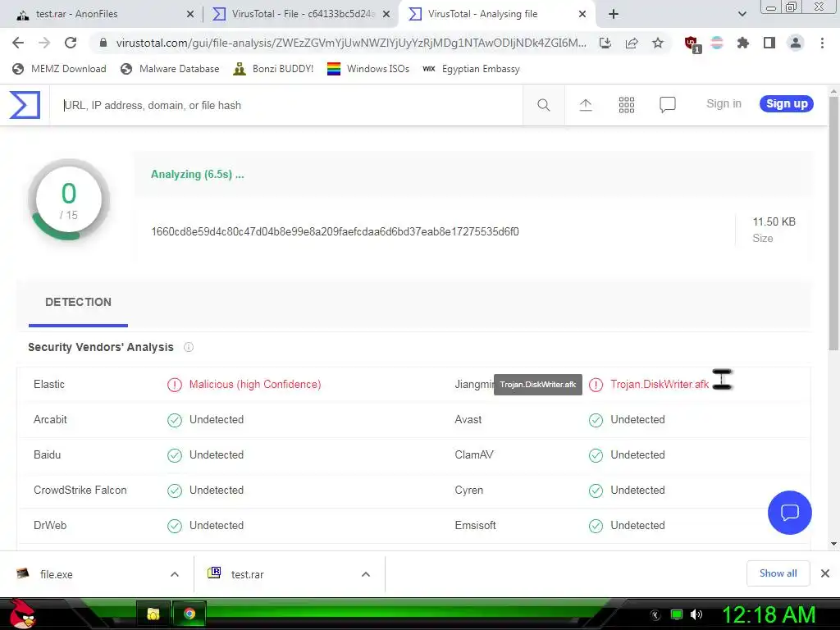The height and width of the screenshot is (630, 840).
Task: Open the comments speech bubble icon in header
Action: pyautogui.click(x=667, y=104)
